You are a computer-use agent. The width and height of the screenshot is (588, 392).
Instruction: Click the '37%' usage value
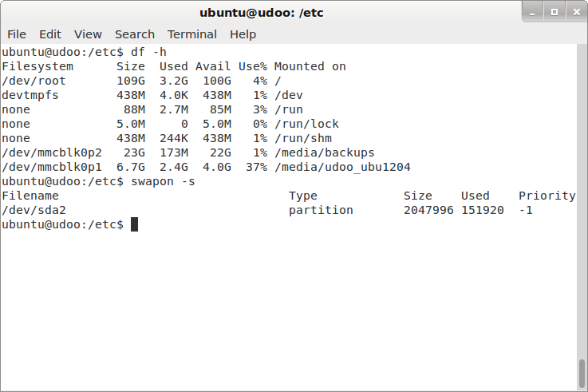click(x=256, y=168)
